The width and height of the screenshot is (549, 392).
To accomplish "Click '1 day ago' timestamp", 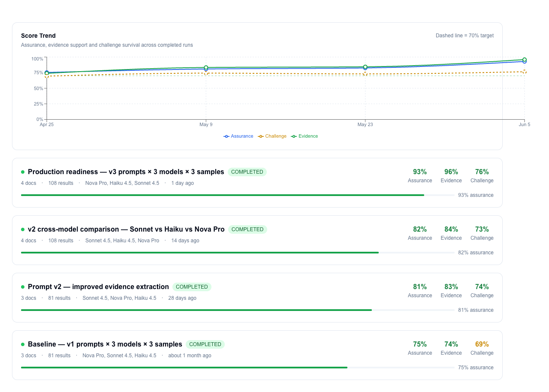I will point(183,183).
